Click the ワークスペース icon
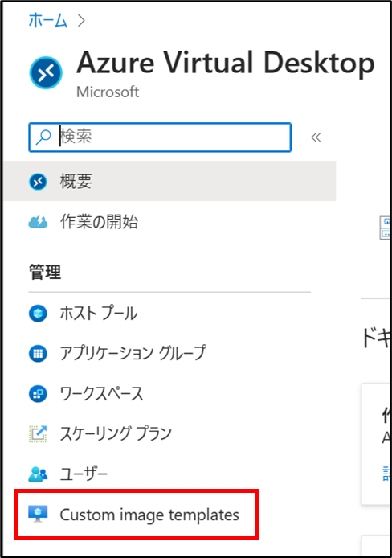 38,394
